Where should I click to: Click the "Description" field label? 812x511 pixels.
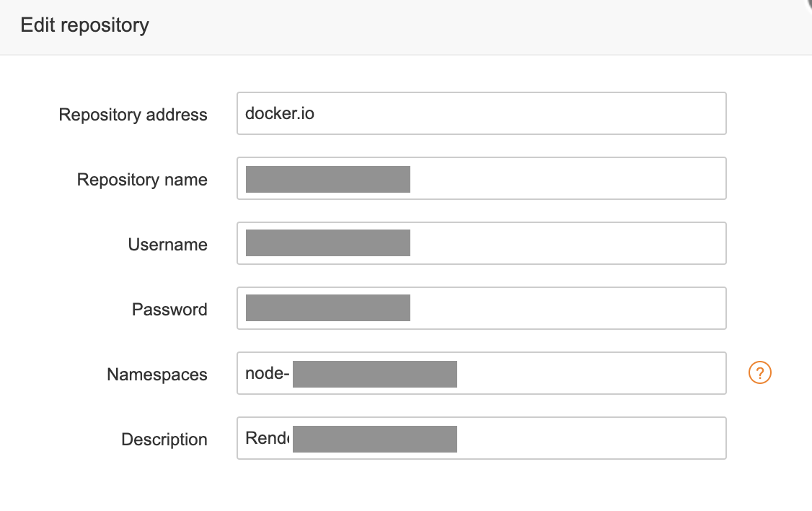coord(164,440)
